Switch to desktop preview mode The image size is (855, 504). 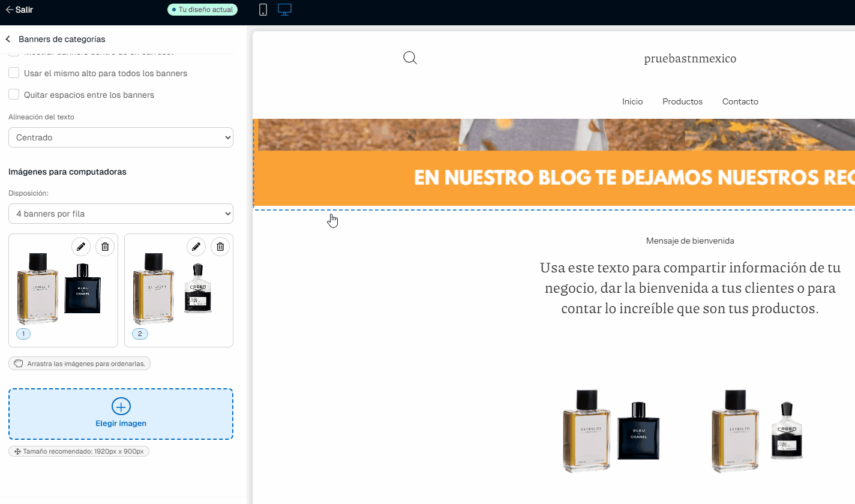point(284,9)
